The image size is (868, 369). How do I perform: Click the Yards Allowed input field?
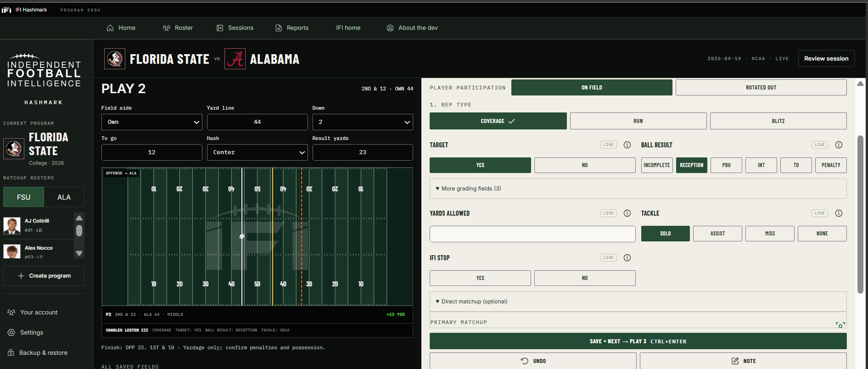532,234
